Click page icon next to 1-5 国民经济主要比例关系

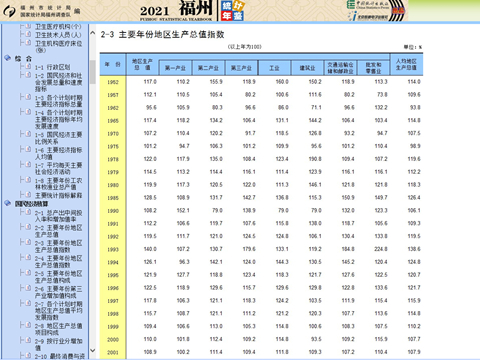pyautogui.click(x=28, y=134)
